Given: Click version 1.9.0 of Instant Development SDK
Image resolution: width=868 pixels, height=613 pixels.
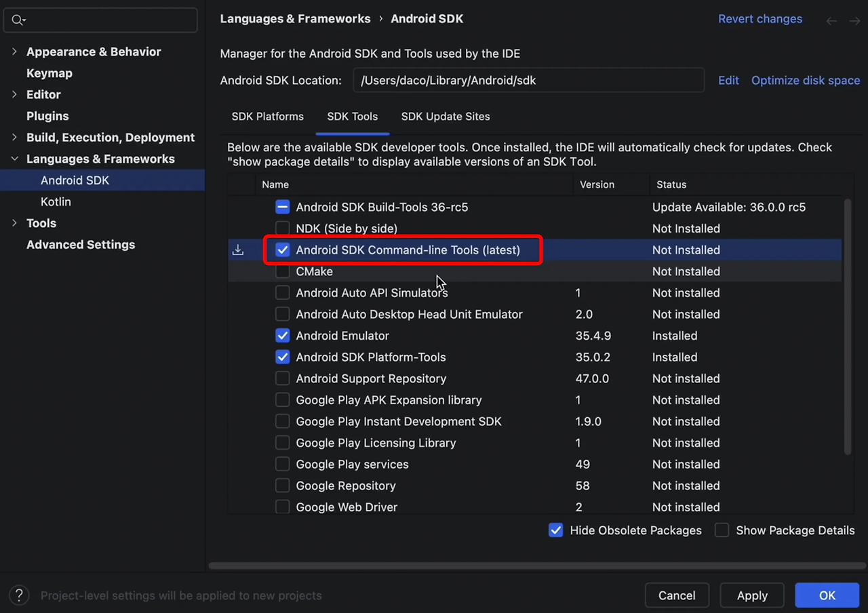Looking at the screenshot, I should click(x=589, y=422).
